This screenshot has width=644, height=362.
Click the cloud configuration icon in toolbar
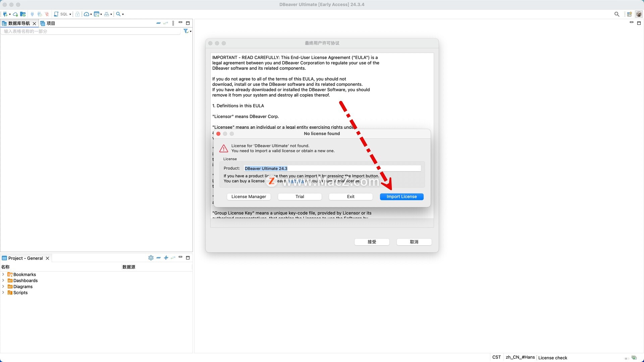click(15, 14)
